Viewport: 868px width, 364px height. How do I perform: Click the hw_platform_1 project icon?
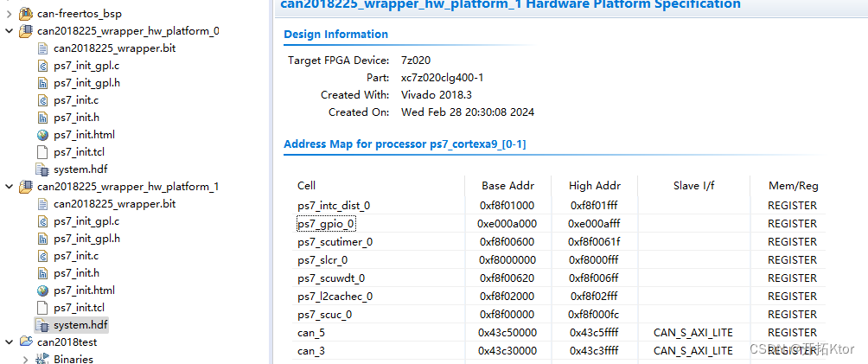pyautogui.click(x=26, y=187)
